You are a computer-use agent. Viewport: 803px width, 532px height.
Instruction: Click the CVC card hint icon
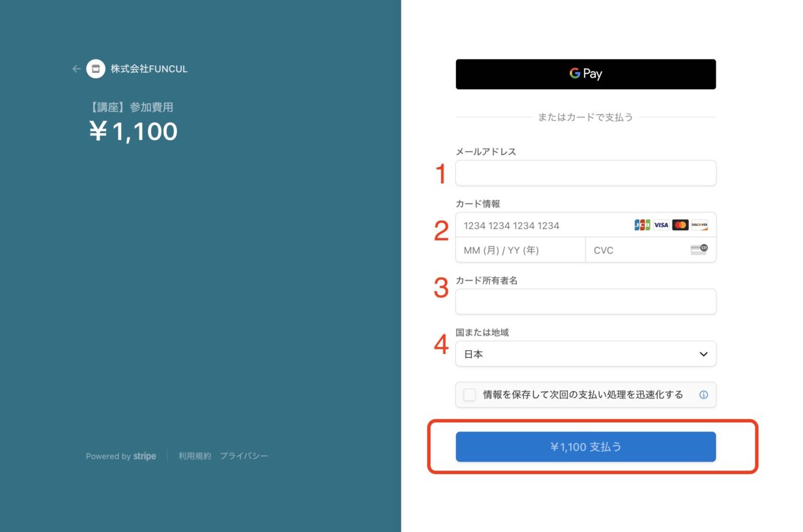click(x=699, y=250)
